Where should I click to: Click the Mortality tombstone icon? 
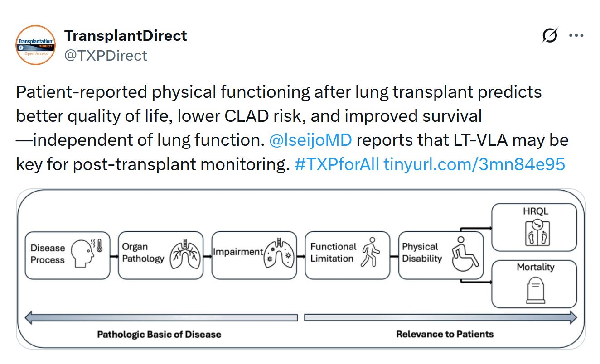point(535,289)
